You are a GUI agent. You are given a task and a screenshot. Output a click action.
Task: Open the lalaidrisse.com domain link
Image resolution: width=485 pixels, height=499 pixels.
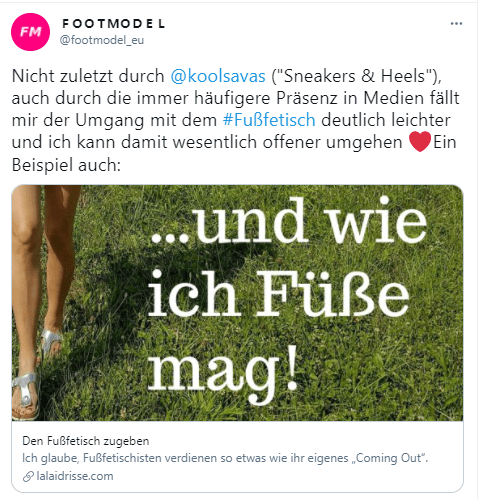click(75, 476)
